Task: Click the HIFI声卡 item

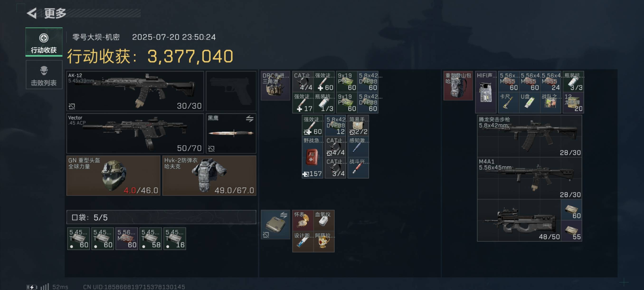Action: coord(486,92)
